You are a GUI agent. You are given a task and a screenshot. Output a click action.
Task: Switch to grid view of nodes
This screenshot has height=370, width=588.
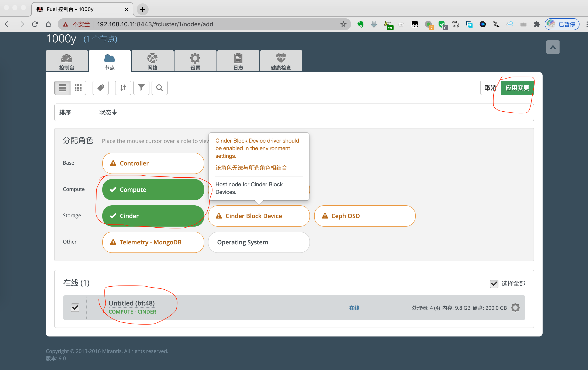click(78, 88)
